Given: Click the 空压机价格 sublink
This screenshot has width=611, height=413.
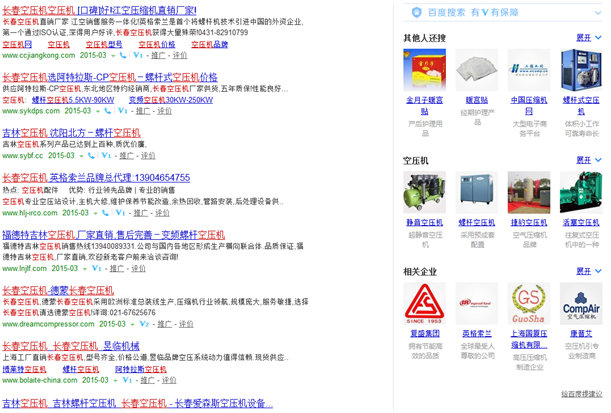Looking at the screenshot, I should click(157, 44).
